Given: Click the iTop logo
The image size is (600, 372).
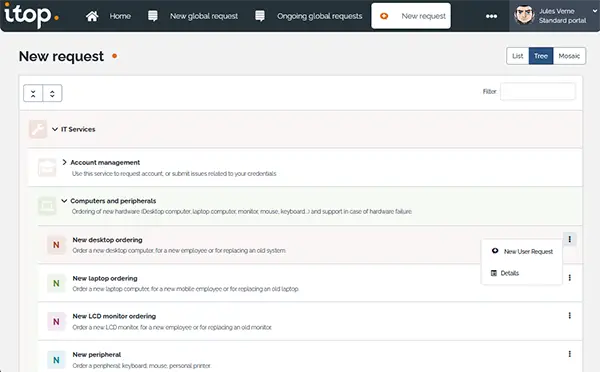Looking at the screenshot, I should point(31,15).
